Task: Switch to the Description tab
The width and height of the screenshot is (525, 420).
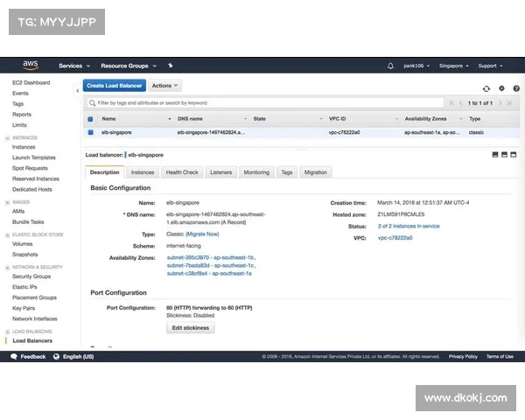Action: tap(104, 172)
